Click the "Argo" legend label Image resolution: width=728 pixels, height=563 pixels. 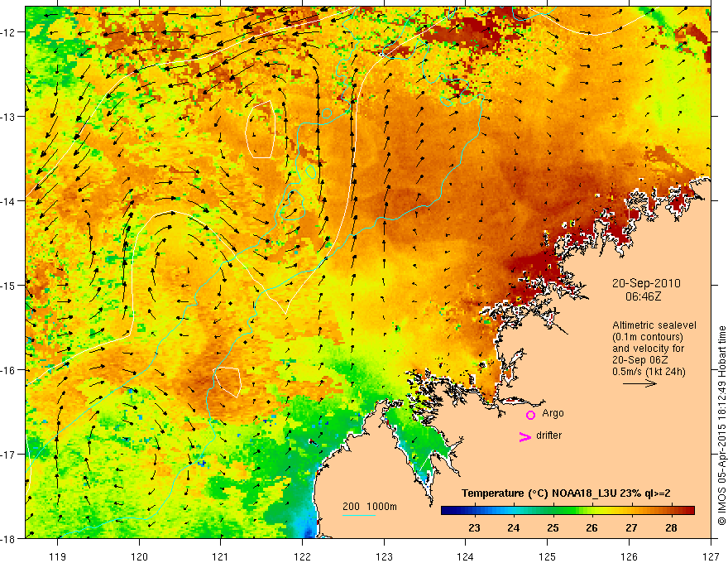pos(553,413)
